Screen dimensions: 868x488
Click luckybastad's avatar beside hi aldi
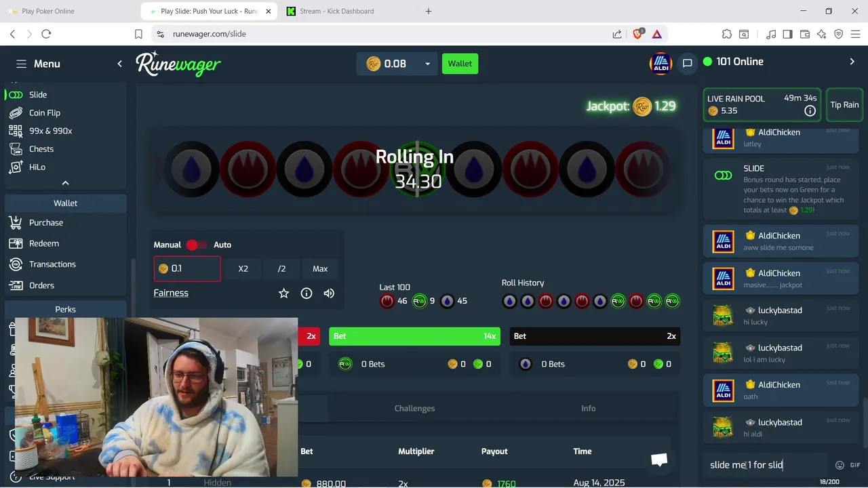(x=723, y=428)
